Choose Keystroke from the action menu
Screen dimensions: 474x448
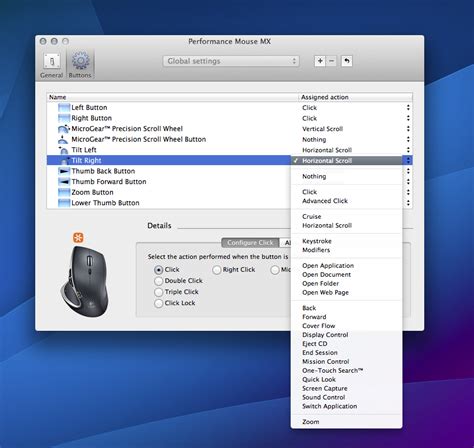[347, 241]
